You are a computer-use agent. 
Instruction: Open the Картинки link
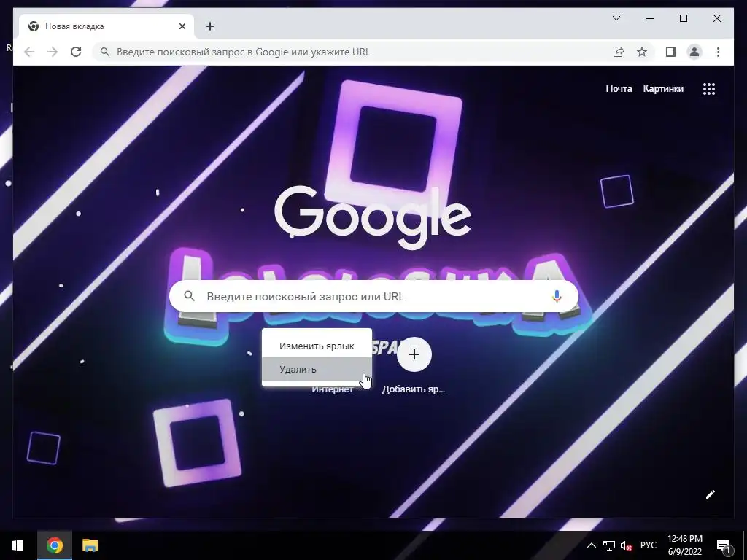click(663, 88)
